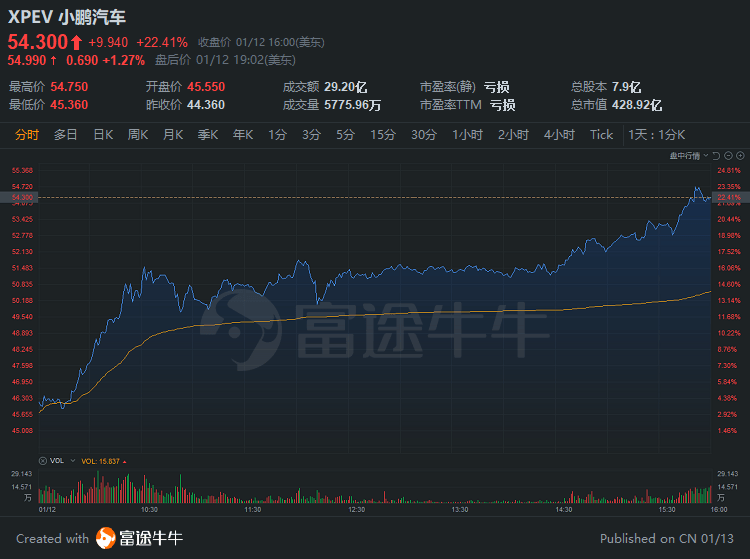Screen dimensions: 750x559
Task: Switch to the 多日 multi-day tab
Action: point(66,135)
